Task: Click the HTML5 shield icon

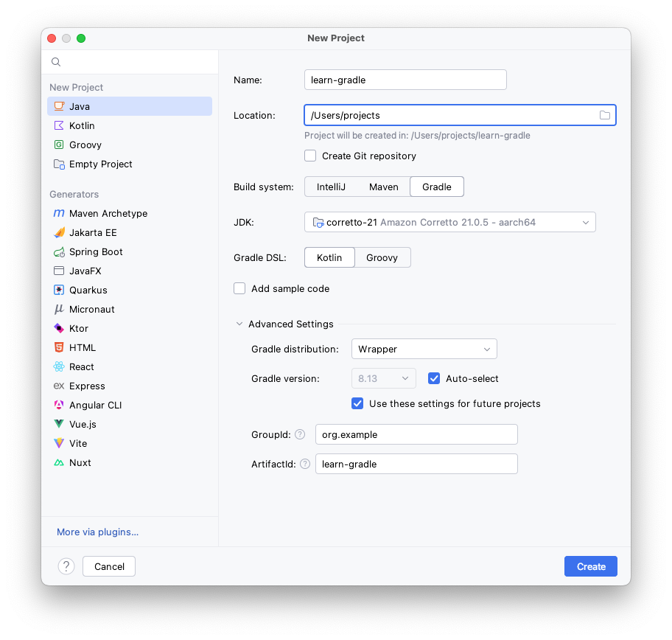Action: pos(59,347)
